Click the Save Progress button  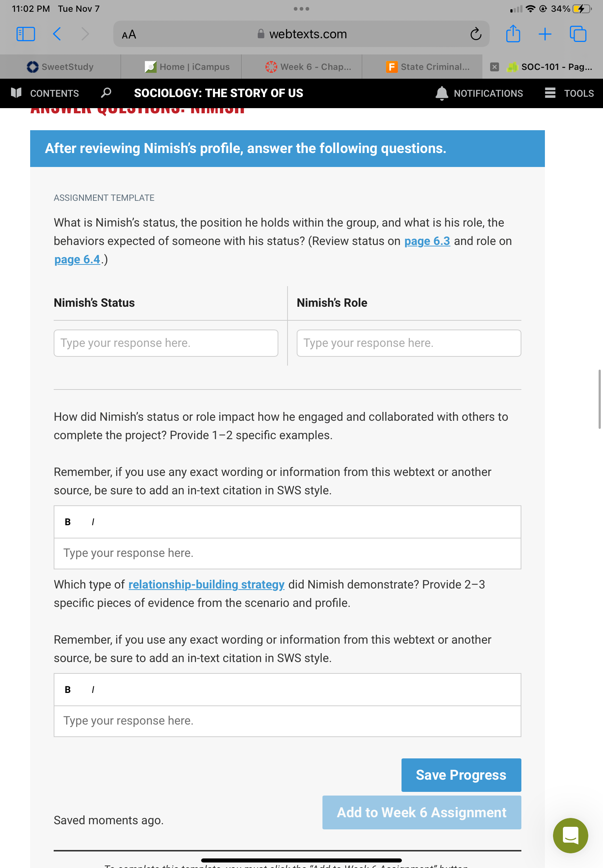461,775
